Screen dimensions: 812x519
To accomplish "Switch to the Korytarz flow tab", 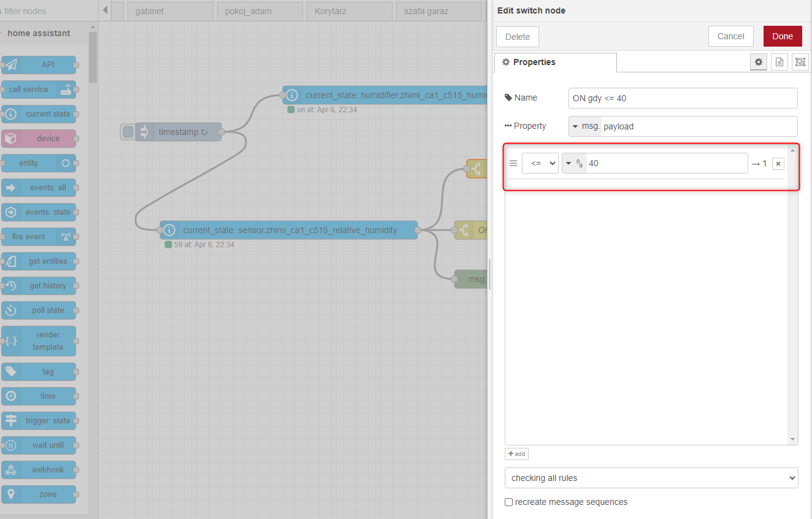I will 349,11.
